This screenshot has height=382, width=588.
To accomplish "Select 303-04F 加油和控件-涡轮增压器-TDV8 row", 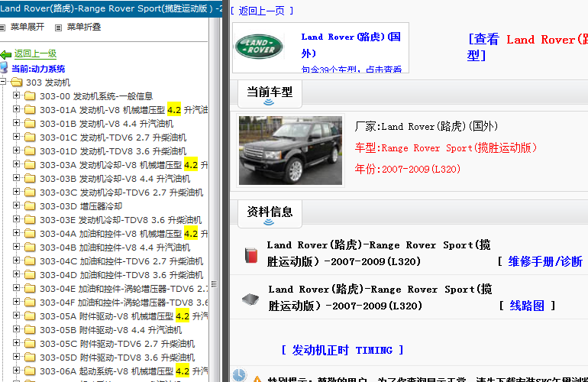I will (124, 303).
